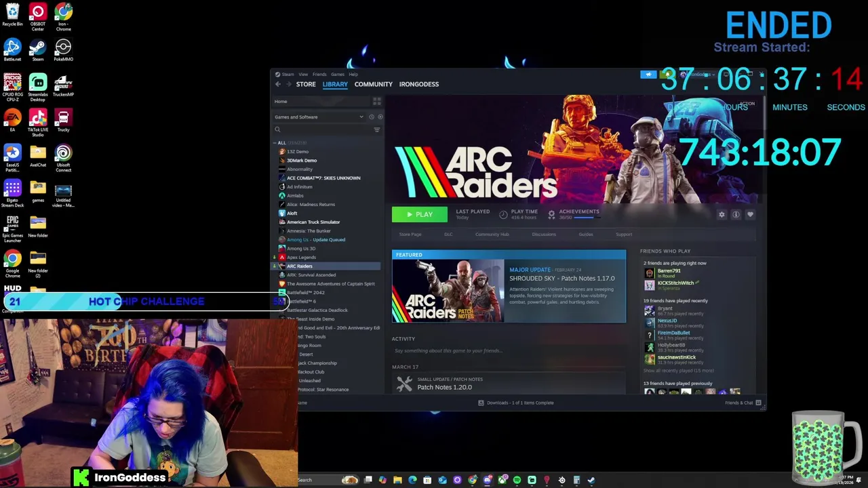This screenshot has height=488, width=868.
Task: Select Aloft in the library list
Action: pos(292,213)
